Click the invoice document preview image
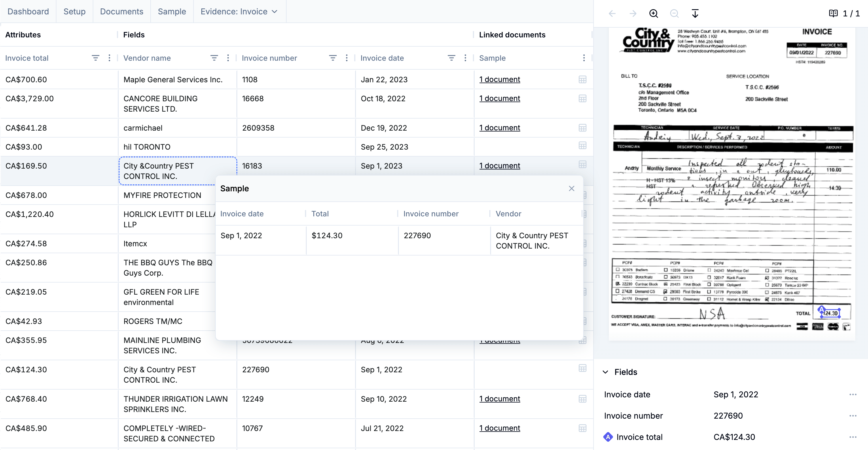 pyautogui.click(x=731, y=184)
